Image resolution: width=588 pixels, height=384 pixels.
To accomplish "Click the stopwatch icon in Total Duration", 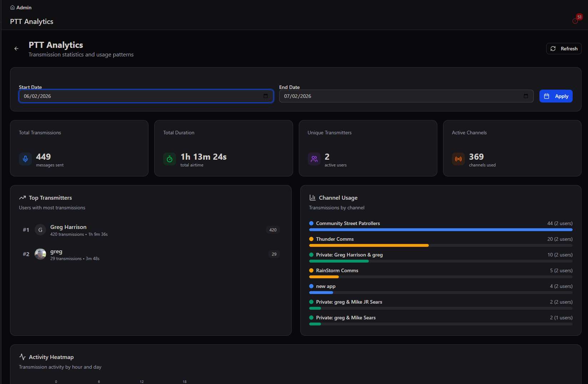I will [x=170, y=159].
